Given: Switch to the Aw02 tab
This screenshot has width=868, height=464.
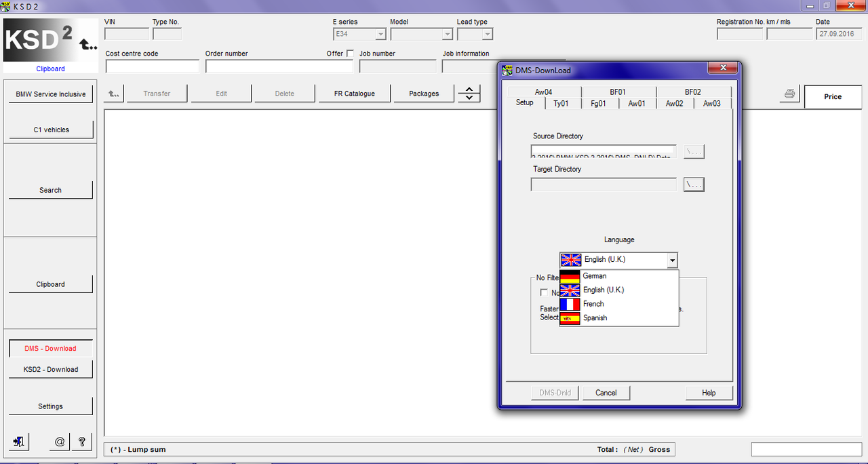Looking at the screenshot, I should tap(675, 103).
